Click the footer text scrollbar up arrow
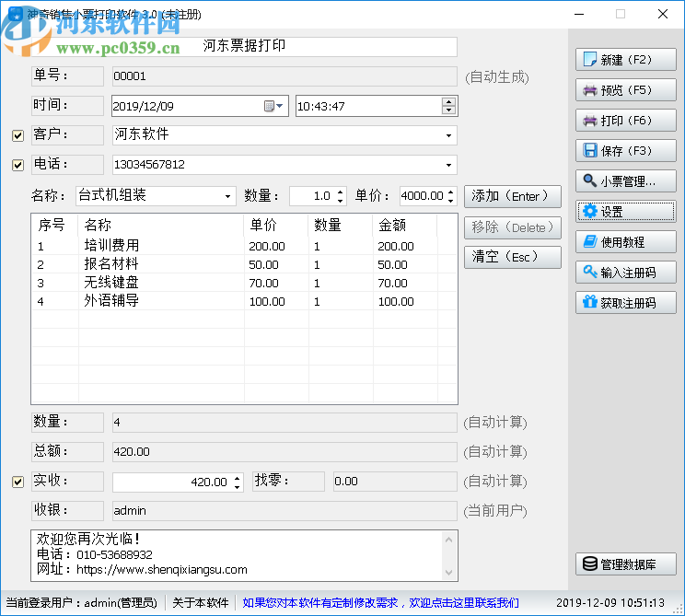The height and width of the screenshot is (616, 685). [x=448, y=540]
